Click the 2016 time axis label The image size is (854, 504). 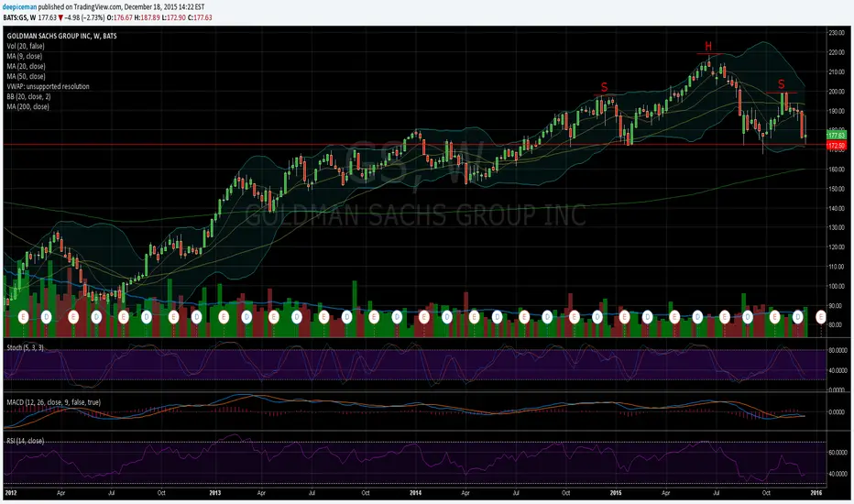pyautogui.click(x=816, y=493)
